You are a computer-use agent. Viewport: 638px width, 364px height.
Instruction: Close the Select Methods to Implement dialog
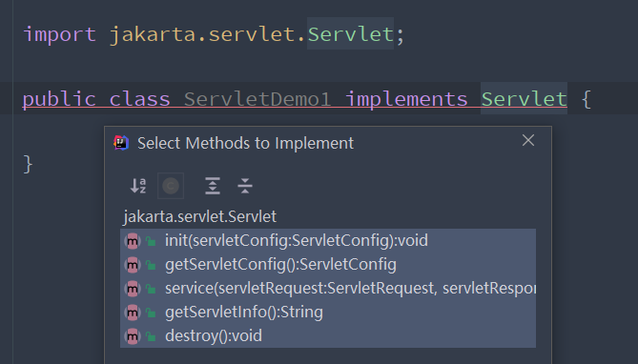coord(528,140)
